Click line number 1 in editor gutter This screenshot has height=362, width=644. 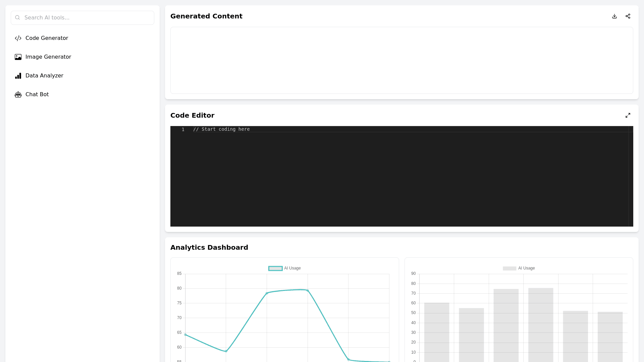tap(183, 129)
